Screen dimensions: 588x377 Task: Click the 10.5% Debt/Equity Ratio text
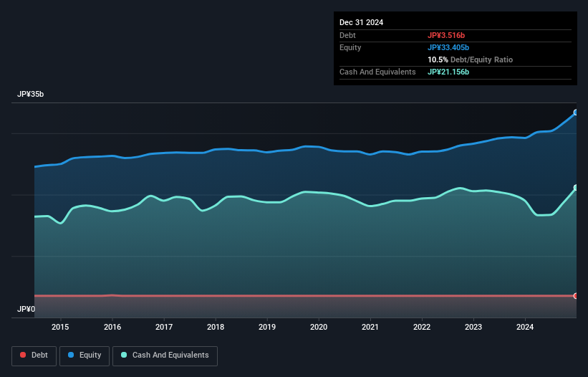[471, 59]
